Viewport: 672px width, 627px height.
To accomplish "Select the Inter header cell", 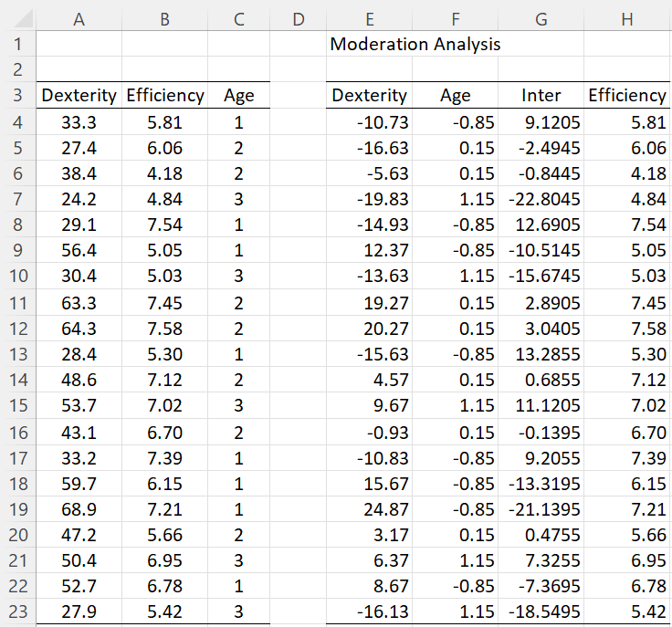I will pos(541,95).
